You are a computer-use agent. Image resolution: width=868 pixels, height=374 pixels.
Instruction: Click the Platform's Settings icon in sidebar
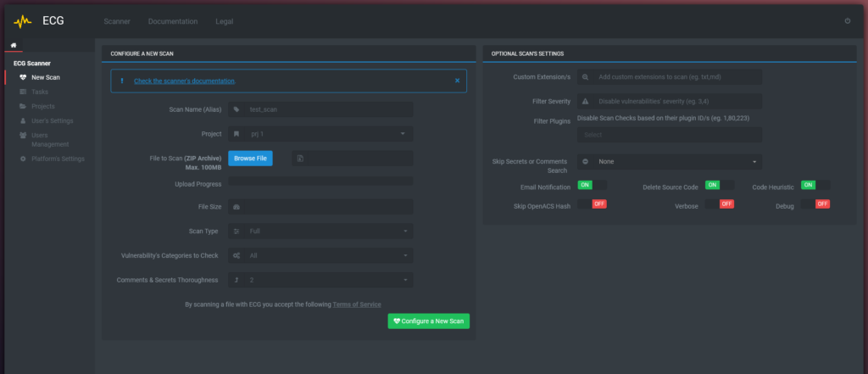tap(23, 159)
